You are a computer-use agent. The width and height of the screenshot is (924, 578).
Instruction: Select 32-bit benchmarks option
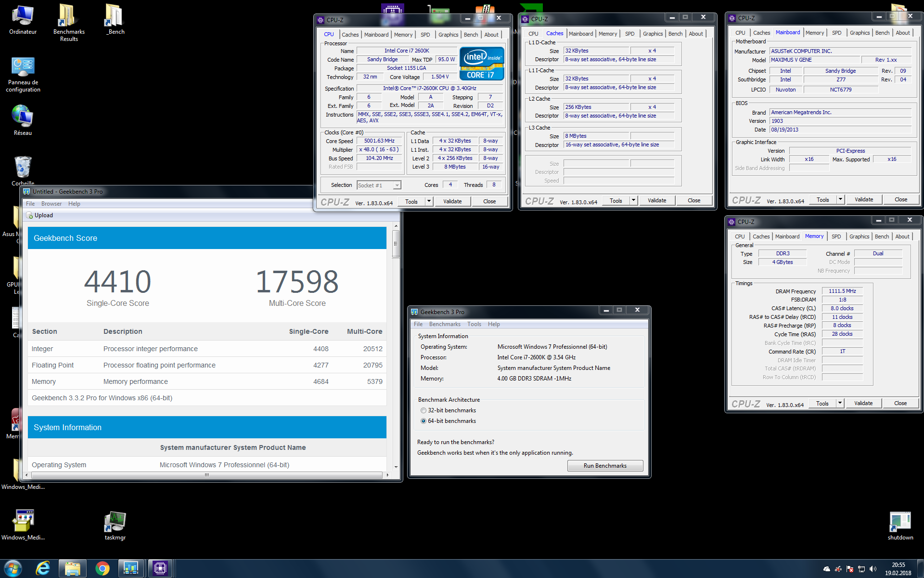click(423, 410)
